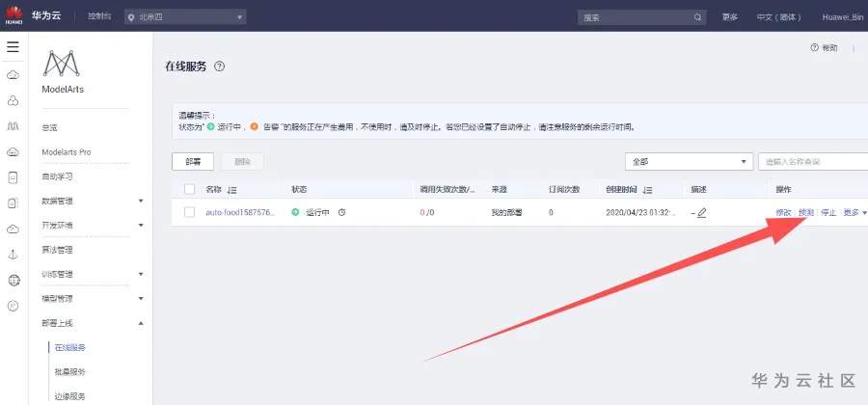The height and width of the screenshot is (405, 868).
Task: Open the Huawei_Bin account menu
Action: pos(843,17)
